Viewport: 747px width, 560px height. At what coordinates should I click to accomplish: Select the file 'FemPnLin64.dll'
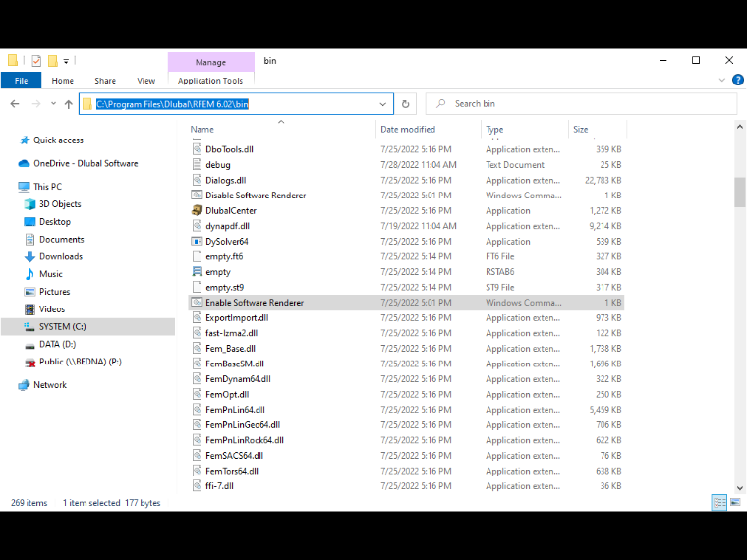pos(406,410)
